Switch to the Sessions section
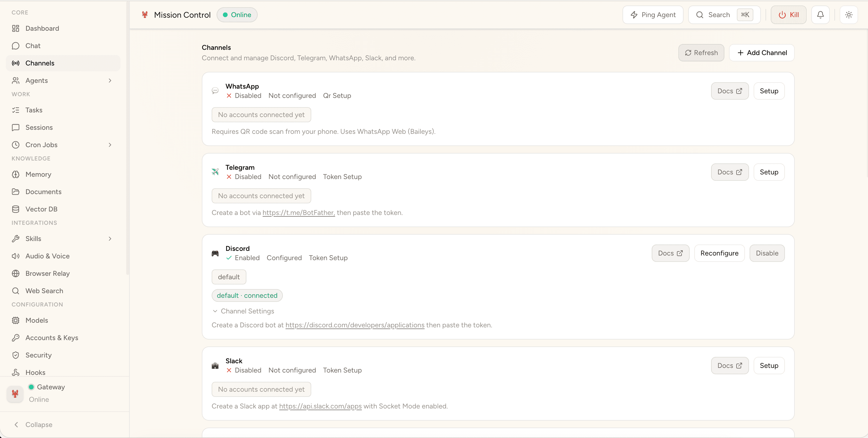This screenshot has height=438, width=868. click(x=39, y=127)
